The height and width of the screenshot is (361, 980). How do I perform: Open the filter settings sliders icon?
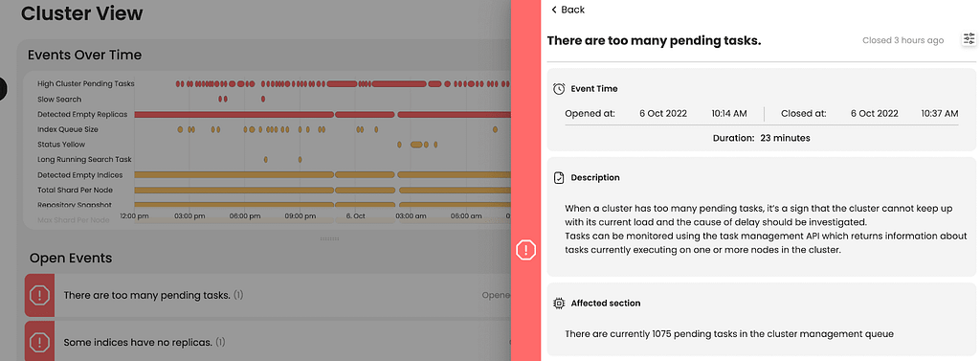click(x=969, y=39)
